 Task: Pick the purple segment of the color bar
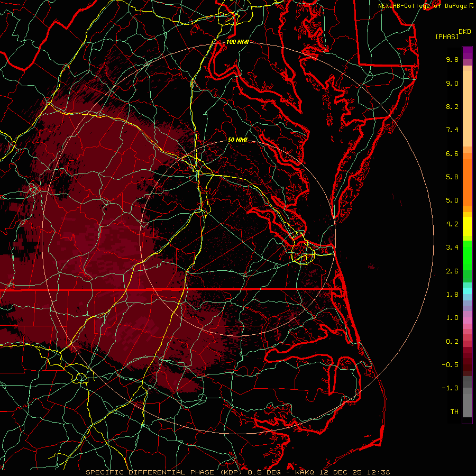pos(467,53)
